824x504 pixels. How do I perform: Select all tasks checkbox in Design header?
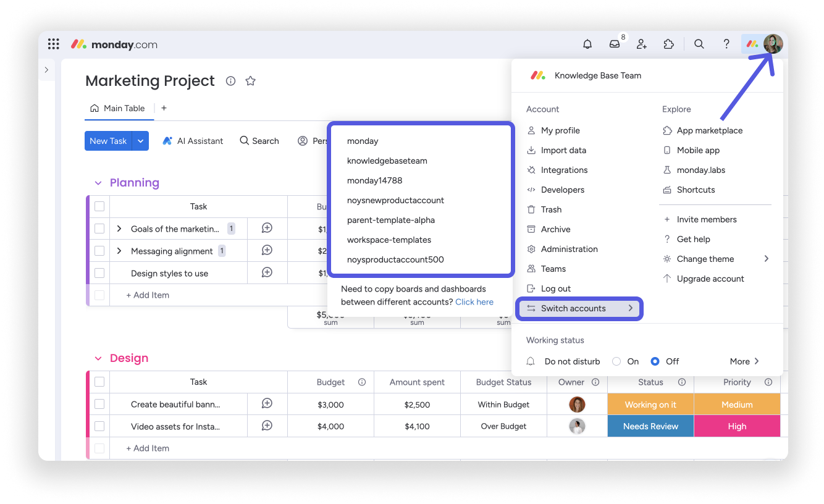[x=99, y=382]
